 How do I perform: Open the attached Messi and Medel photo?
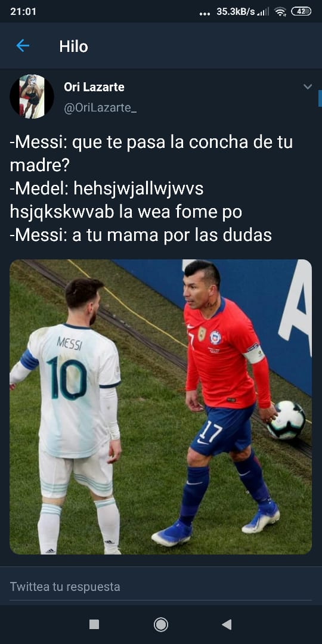click(x=160, y=407)
